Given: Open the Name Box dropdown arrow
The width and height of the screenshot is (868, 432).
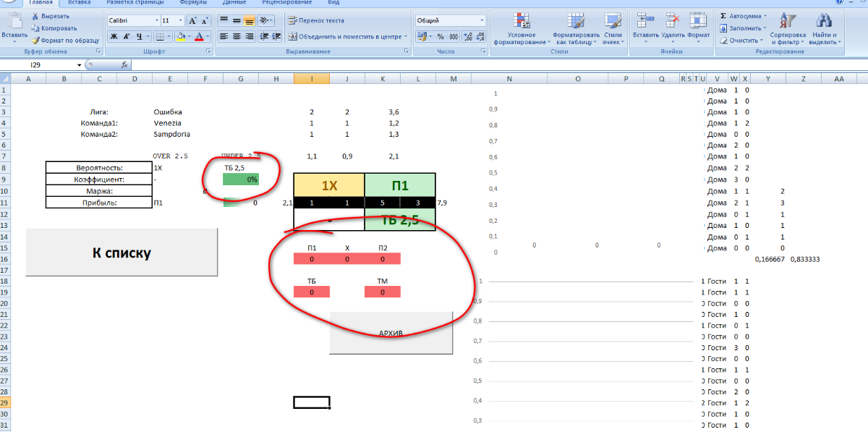Looking at the screenshot, I should [x=79, y=65].
